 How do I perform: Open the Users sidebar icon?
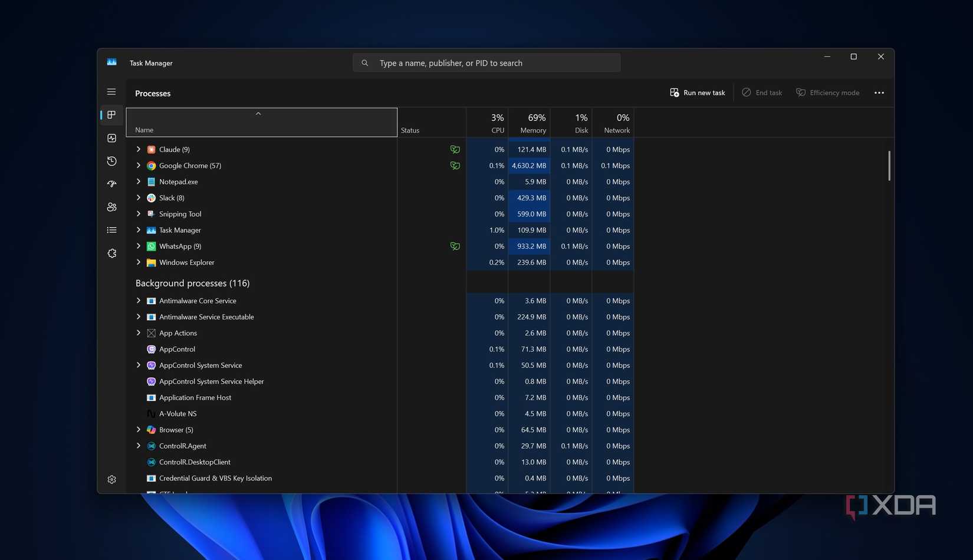(x=111, y=207)
